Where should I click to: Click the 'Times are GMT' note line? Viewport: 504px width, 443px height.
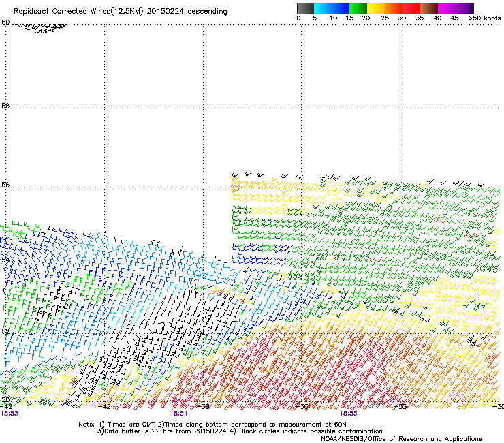[212, 425]
